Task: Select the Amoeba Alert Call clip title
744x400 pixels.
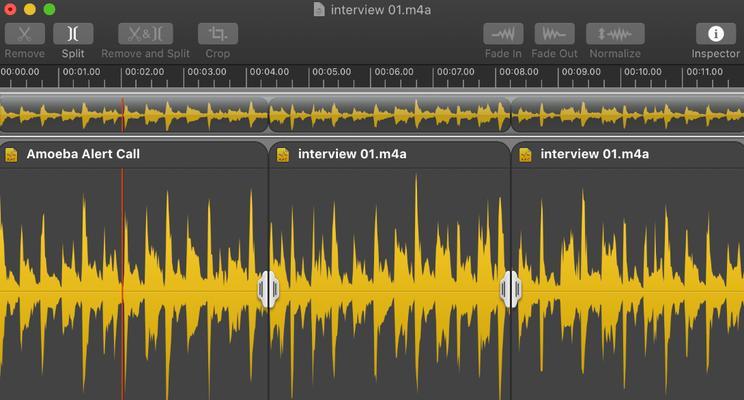Action: 83,154
